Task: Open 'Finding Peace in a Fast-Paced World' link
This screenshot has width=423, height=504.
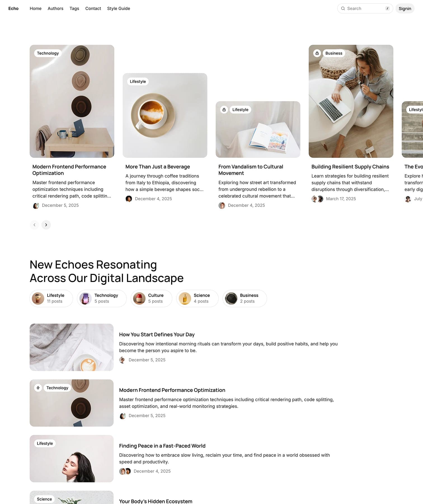Action: click(162, 446)
